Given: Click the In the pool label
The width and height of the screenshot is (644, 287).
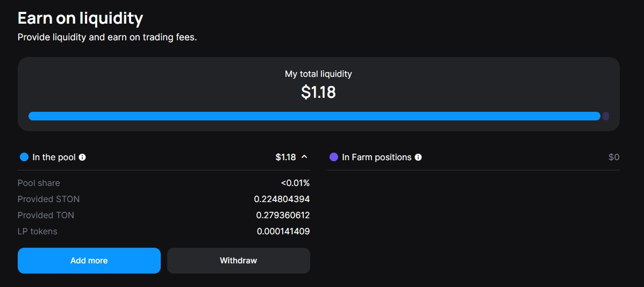Looking at the screenshot, I should [54, 157].
